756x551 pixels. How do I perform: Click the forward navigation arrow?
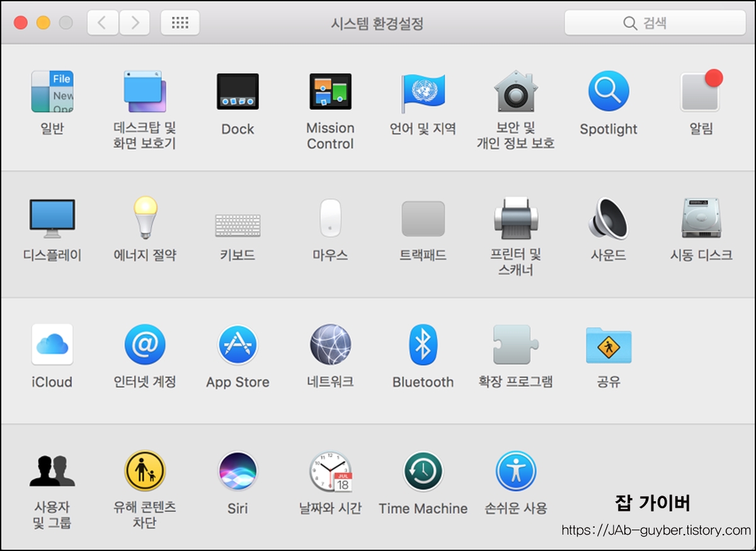click(134, 23)
